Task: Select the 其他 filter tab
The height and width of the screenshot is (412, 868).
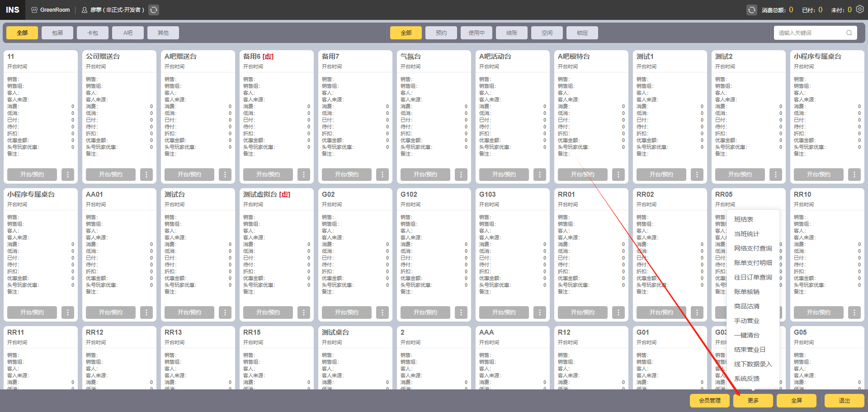Action: 163,33
